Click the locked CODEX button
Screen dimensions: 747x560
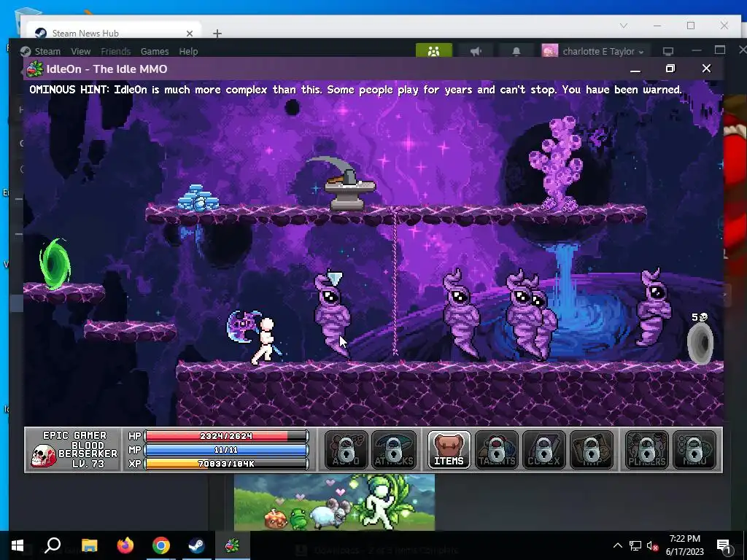tap(543, 450)
